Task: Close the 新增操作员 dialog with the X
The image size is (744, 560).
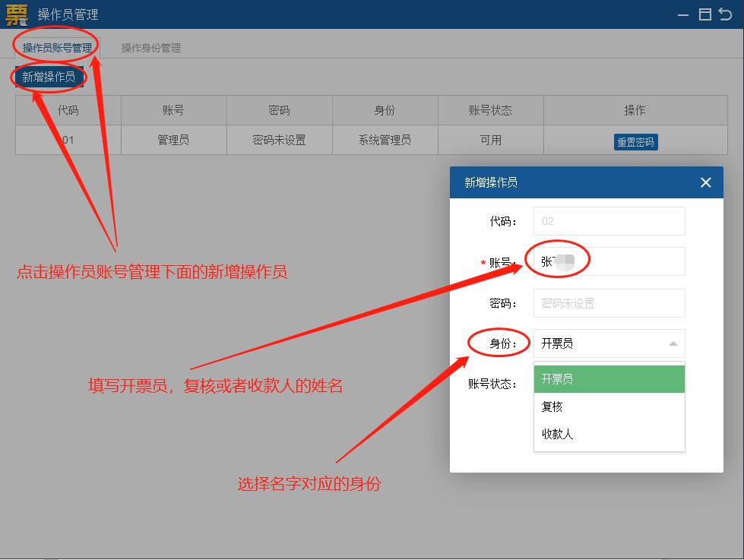Action: point(705,182)
